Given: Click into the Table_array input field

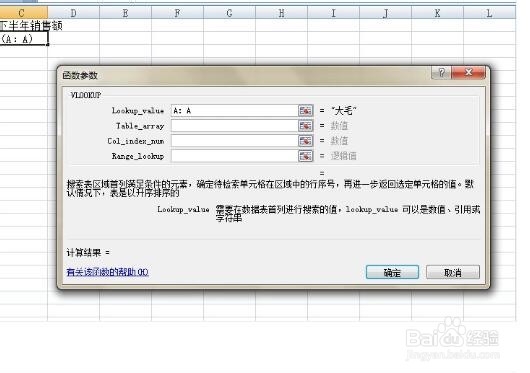Looking at the screenshot, I should (234, 126).
